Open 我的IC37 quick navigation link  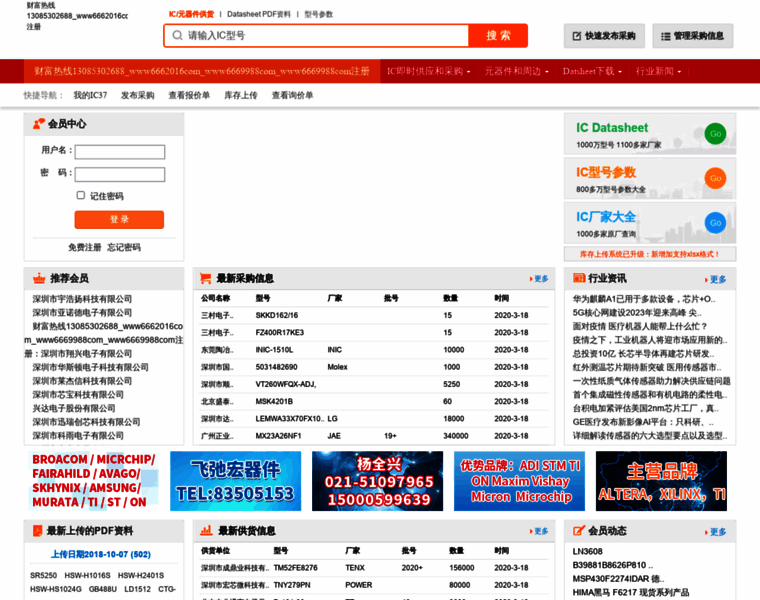point(90,95)
